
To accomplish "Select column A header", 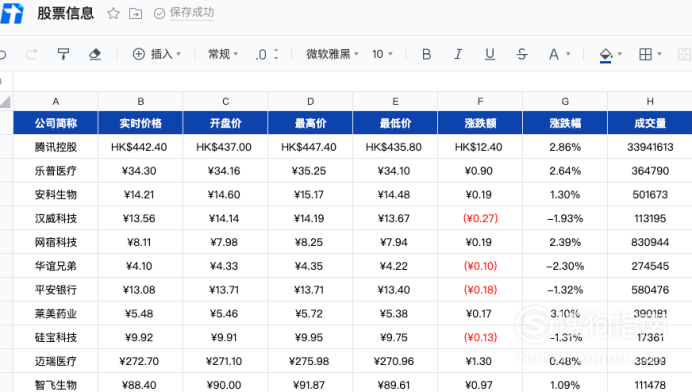I will pyautogui.click(x=56, y=102).
